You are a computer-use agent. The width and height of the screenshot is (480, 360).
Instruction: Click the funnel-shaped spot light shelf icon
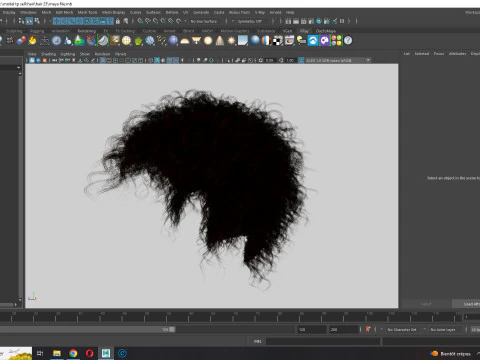(196, 41)
